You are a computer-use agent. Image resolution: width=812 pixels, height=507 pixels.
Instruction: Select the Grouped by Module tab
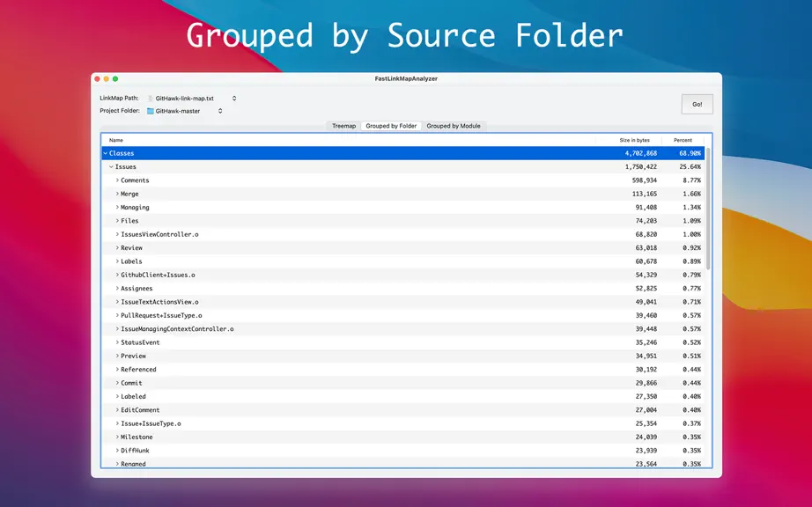[454, 126]
